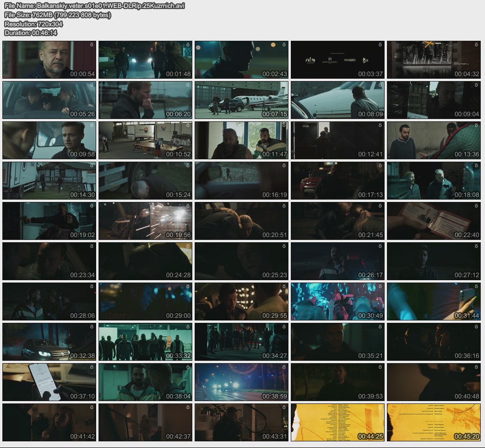485x448 pixels.
Task: Select the staircase frame at 00:42:37
Action: click(145, 422)
